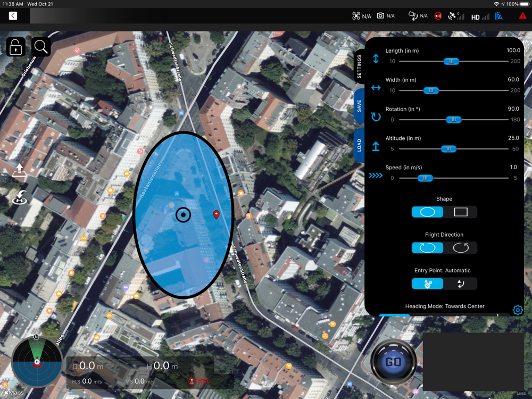Tap the red obstacle avoidance icon
Screen dimensions: 532x399
pos(438,16)
